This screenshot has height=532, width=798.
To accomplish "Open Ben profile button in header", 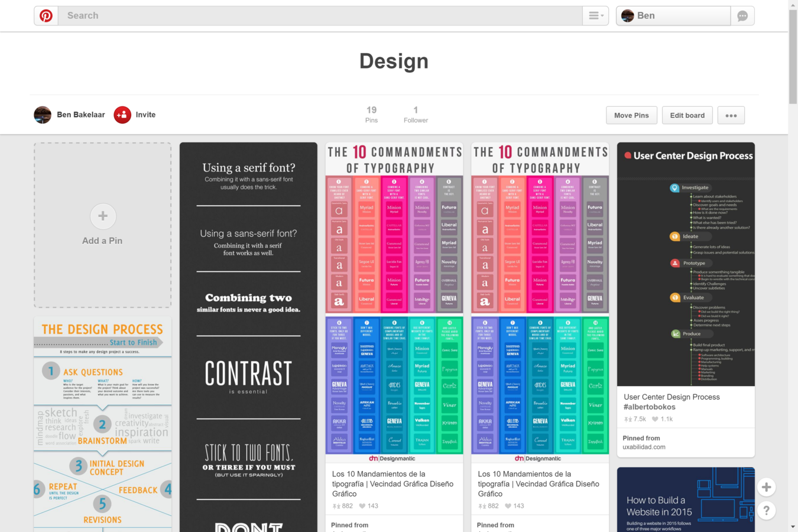I will click(673, 16).
